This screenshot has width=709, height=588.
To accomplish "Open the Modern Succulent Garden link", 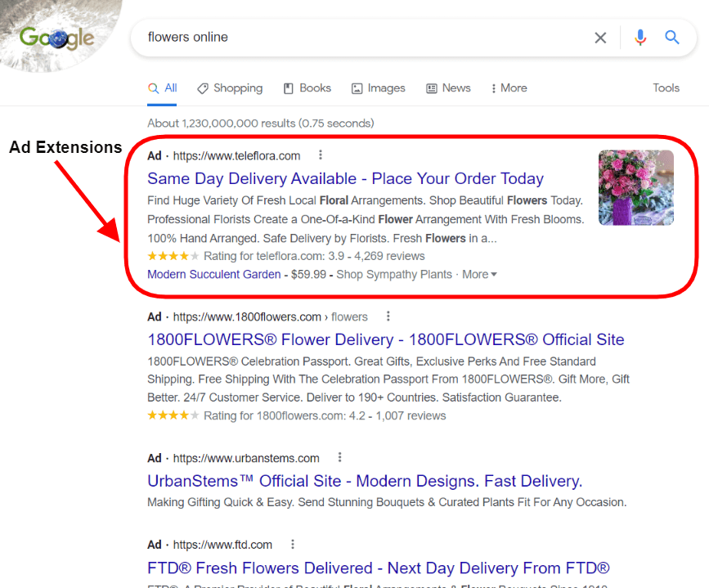I will pos(214,275).
